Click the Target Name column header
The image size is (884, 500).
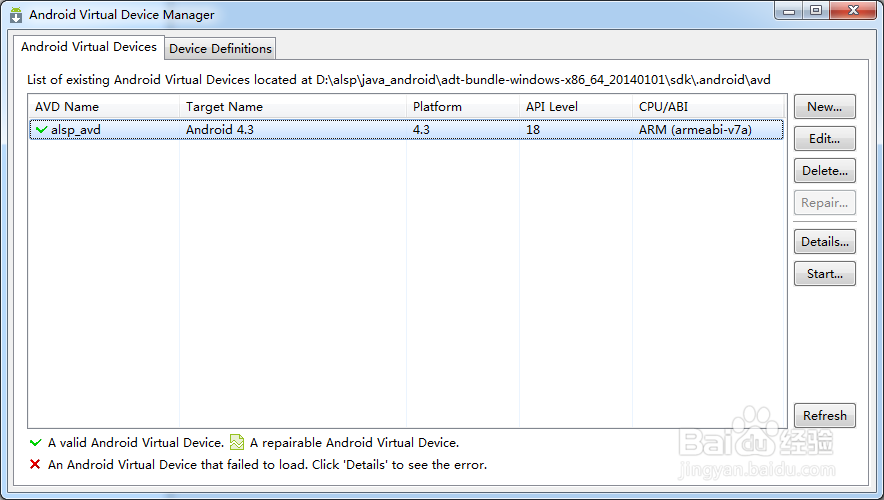(x=293, y=107)
